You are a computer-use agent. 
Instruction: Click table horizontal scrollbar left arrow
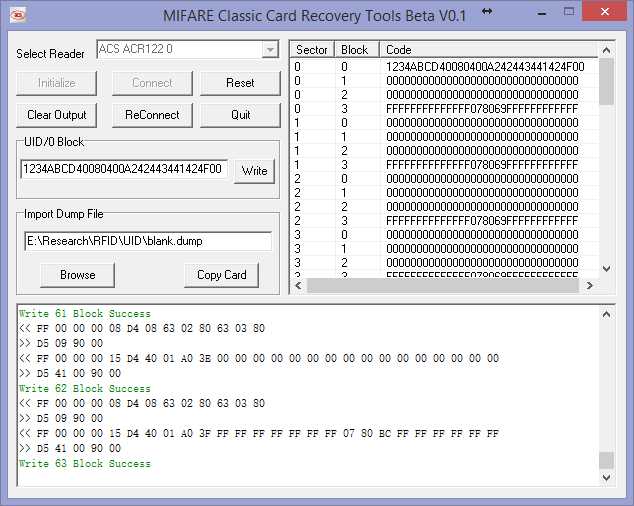click(298, 286)
